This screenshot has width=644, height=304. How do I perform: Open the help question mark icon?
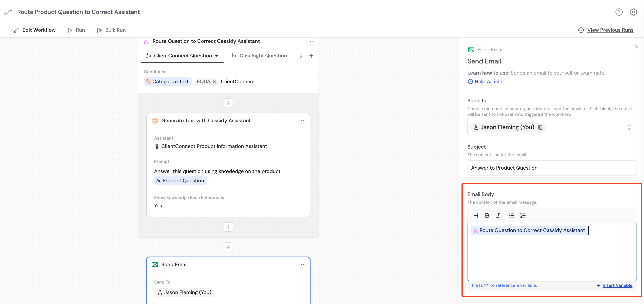619,12
